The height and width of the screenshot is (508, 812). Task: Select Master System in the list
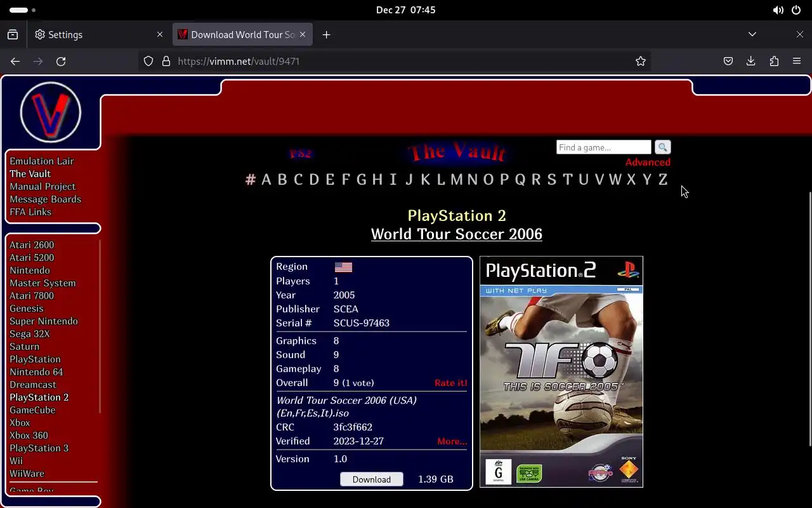click(x=43, y=283)
